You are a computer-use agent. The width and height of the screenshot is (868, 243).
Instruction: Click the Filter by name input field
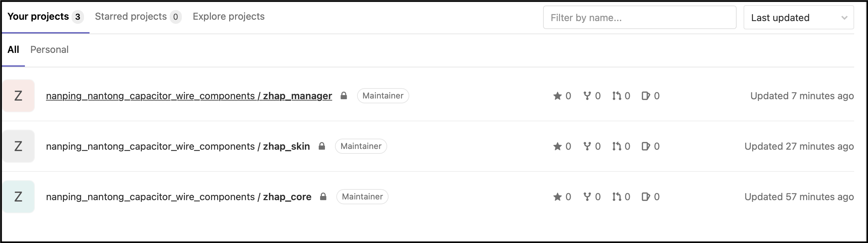[x=640, y=18]
